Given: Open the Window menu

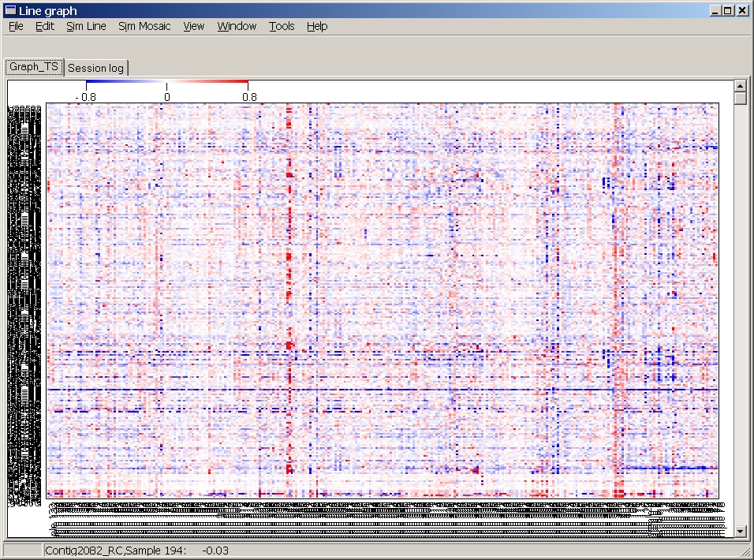Looking at the screenshot, I should click(x=237, y=26).
